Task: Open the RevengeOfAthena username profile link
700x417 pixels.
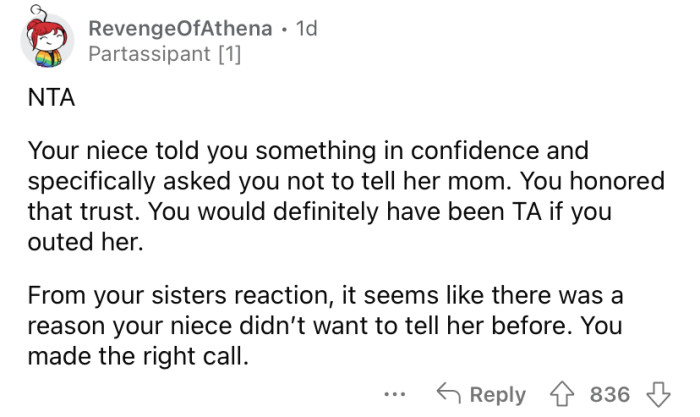Action: [x=179, y=28]
